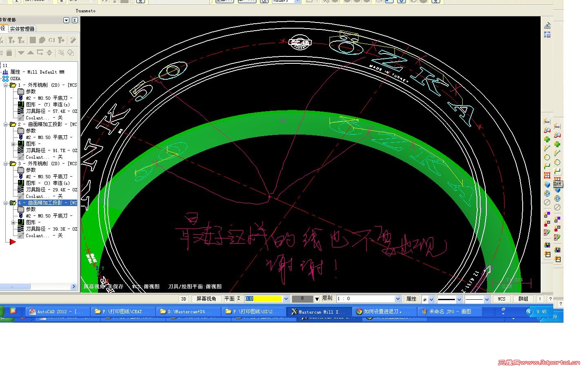Toggle operation 3 folder selection icon
The height and width of the screenshot is (368, 588).
click(x=13, y=164)
